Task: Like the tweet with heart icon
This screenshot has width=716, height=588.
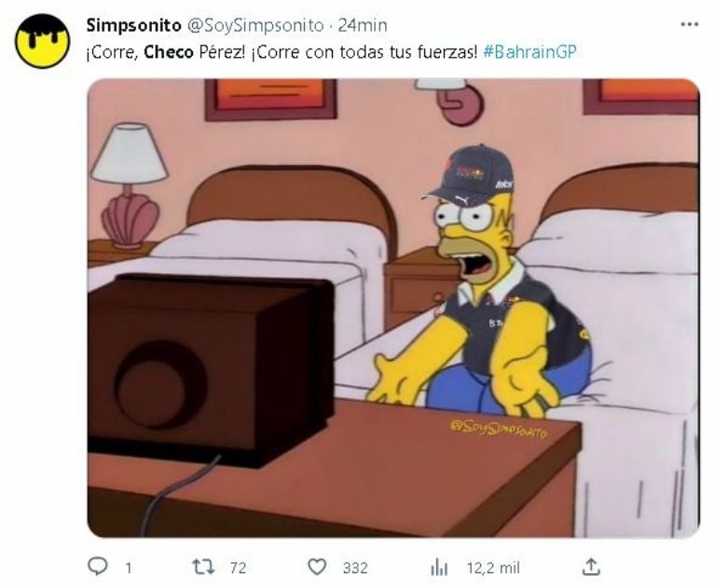Action: point(317,567)
